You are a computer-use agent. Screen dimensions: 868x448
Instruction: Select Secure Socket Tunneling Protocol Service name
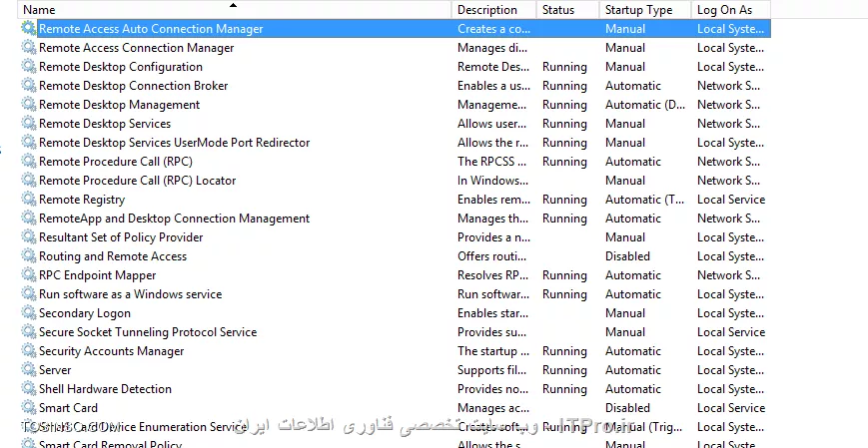pos(148,332)
